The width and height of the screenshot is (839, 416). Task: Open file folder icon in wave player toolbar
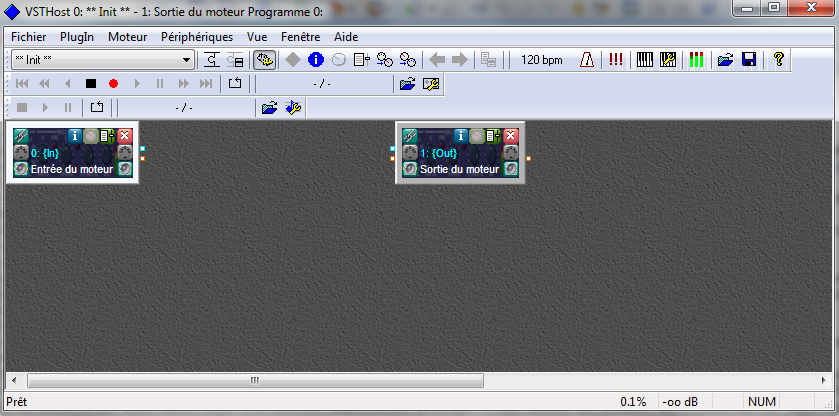tap(269, 108)
